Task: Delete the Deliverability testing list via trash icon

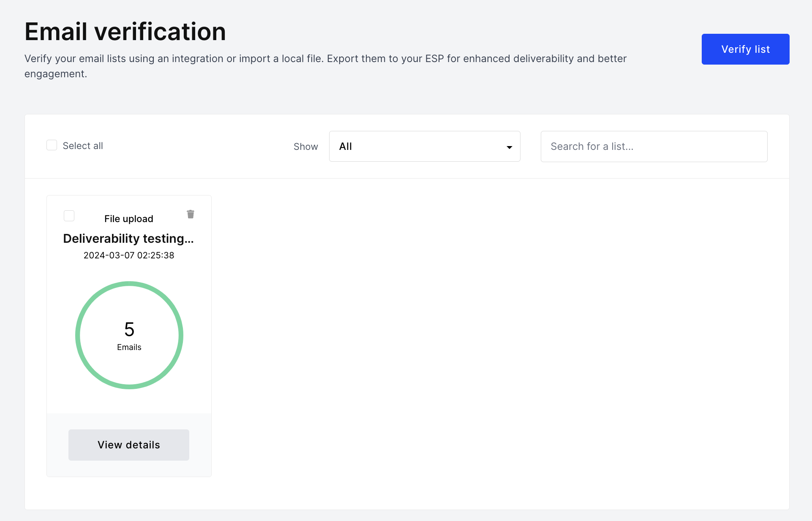Action: [191, 214]
